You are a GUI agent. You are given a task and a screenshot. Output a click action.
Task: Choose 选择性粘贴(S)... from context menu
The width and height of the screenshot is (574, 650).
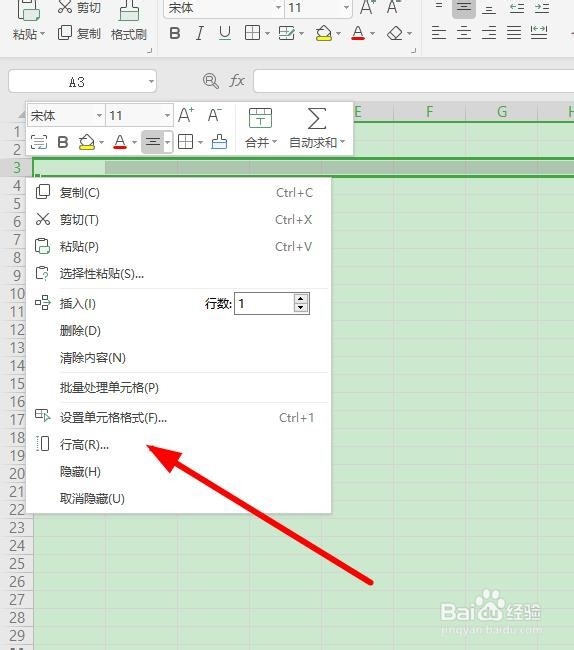(x=178, y=274)
